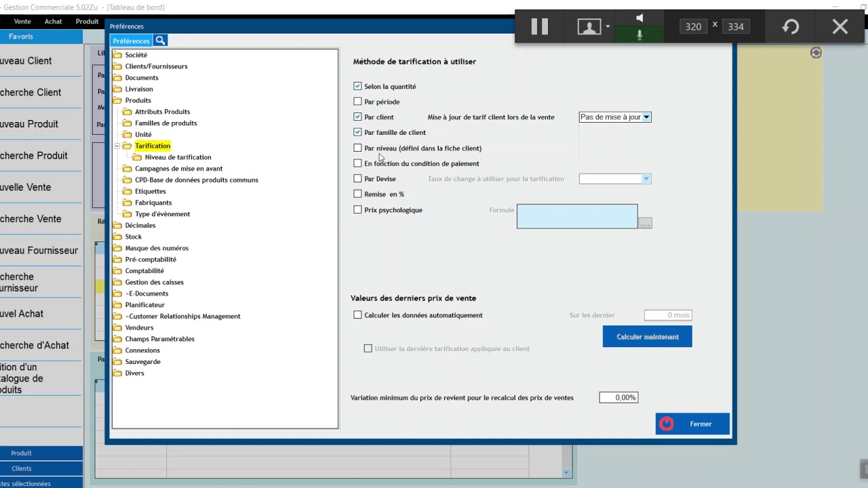This screenshot has height=488, width=868.
Task: Click the search magnifier icon beside Préférences
Action: point(160,41)
